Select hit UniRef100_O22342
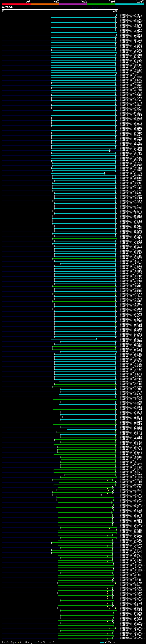The width and height of the screenshot is (146, 644). tap(131, 75)
